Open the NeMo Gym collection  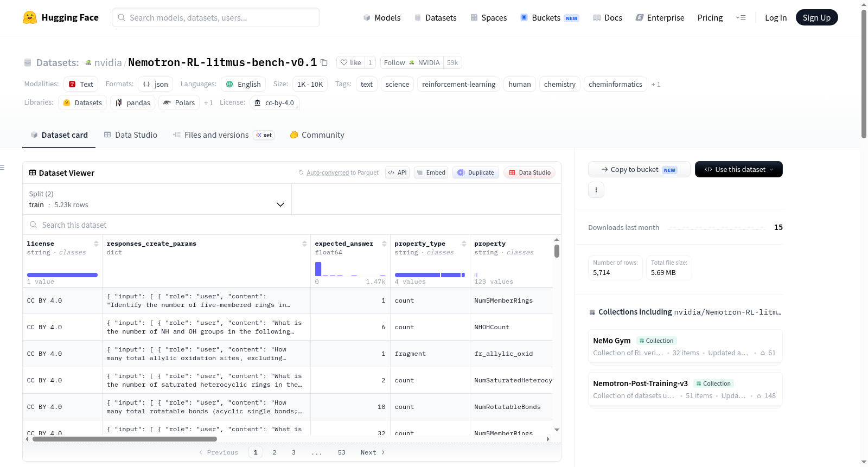(x=685, y=346)
